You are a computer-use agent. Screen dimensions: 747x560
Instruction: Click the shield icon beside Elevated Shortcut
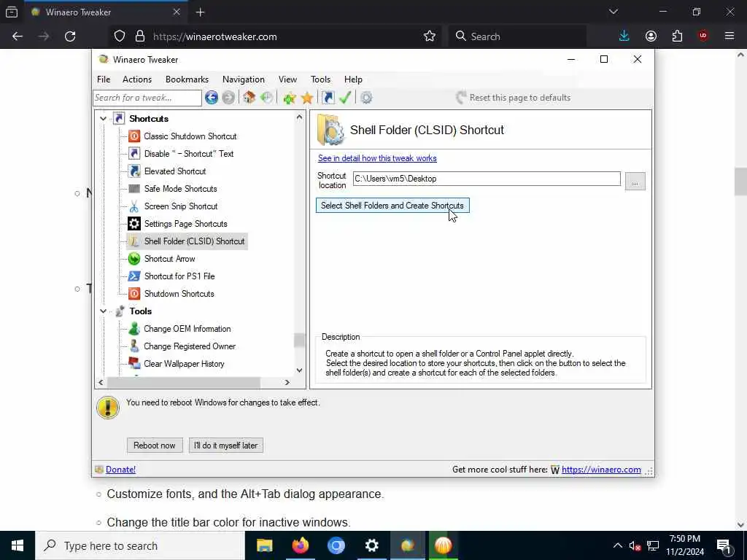(134, 171)
